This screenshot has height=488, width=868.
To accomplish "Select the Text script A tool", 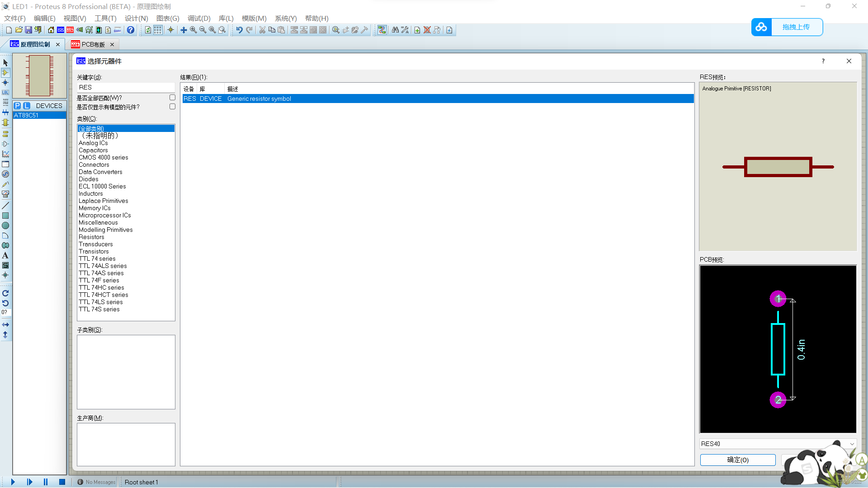I will pos(5,255).
